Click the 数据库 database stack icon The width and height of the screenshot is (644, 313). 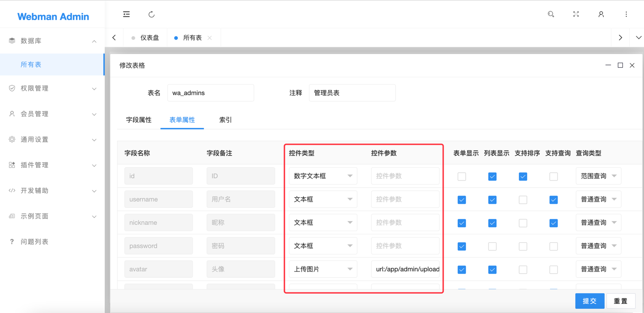12,41
